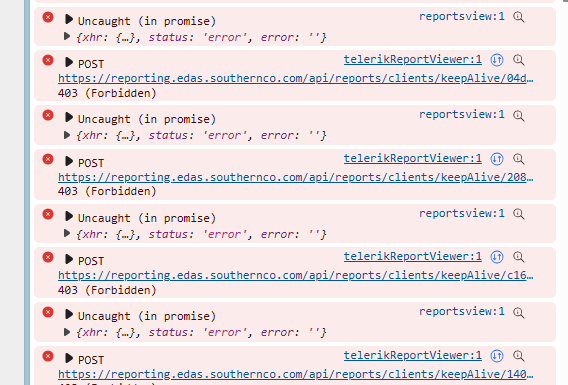Screen dimensions: 568x385
Task: Click network request icon next to keepAlive/c16 entry
Action: (x=497, y=257)
